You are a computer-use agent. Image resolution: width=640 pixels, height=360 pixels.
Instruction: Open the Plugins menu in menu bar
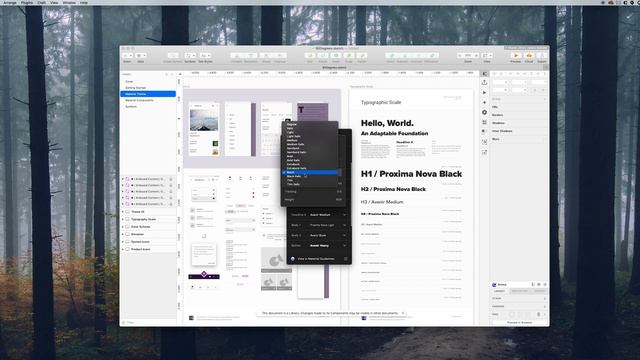coord(27,2)
